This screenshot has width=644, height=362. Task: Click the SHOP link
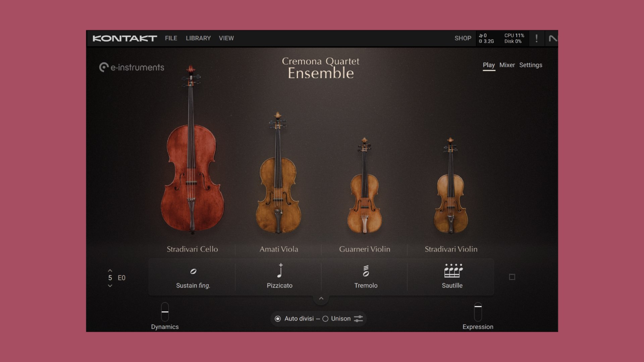click(463, 38)
